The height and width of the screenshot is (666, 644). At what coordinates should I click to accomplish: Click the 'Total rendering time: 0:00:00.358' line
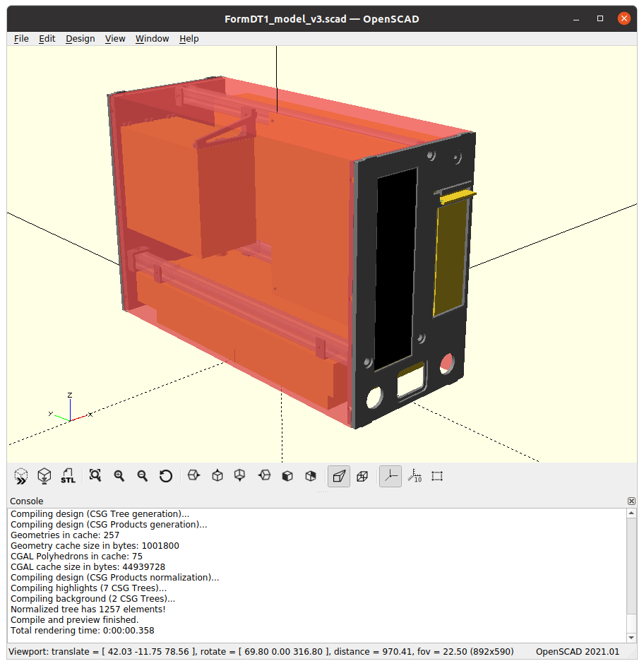pyautogui.click(x=83, y=631)
